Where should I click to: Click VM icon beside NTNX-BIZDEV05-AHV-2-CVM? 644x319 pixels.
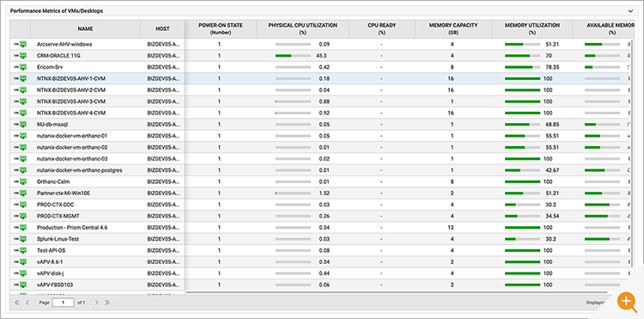[20, 89]
